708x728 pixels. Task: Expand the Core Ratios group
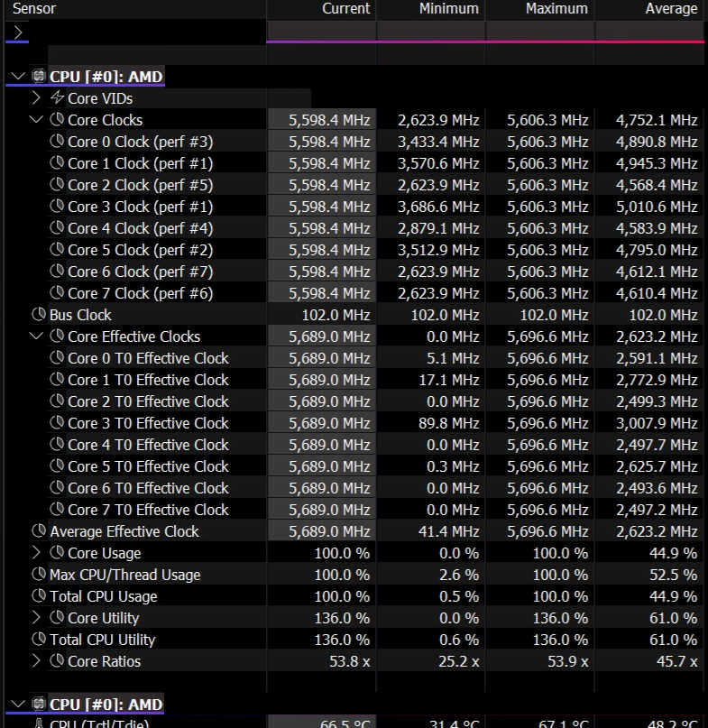coord(36,661)
